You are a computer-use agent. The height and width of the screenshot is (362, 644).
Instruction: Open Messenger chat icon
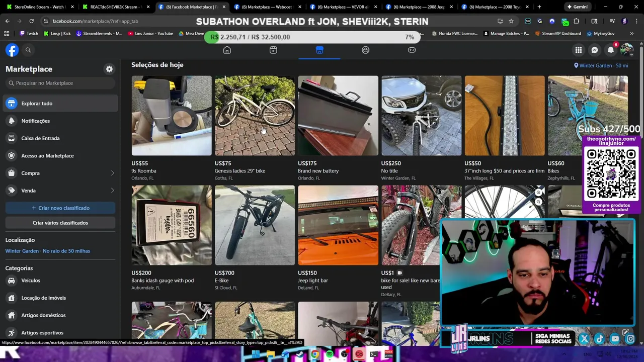pos(595,50)
